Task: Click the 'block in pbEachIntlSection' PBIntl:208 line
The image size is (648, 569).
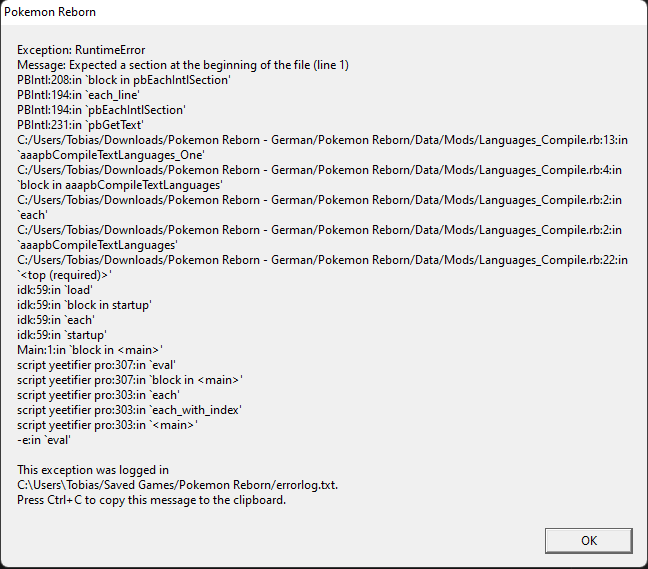Action: coord(124,80)
